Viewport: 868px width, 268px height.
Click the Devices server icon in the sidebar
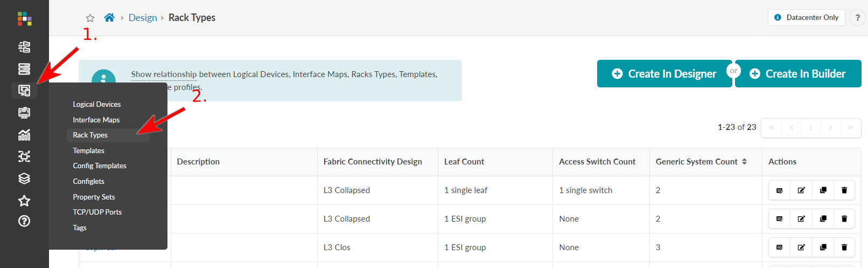24,69
